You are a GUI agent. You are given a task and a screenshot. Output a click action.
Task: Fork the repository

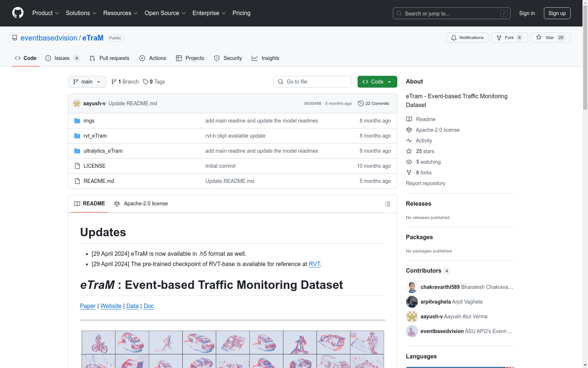[x=509, y=38]
